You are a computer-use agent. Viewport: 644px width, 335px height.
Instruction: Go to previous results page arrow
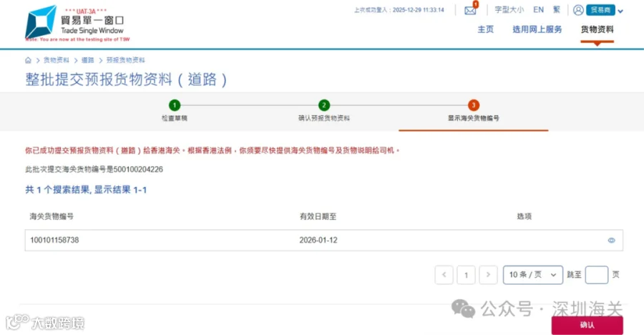pos(444,275)
